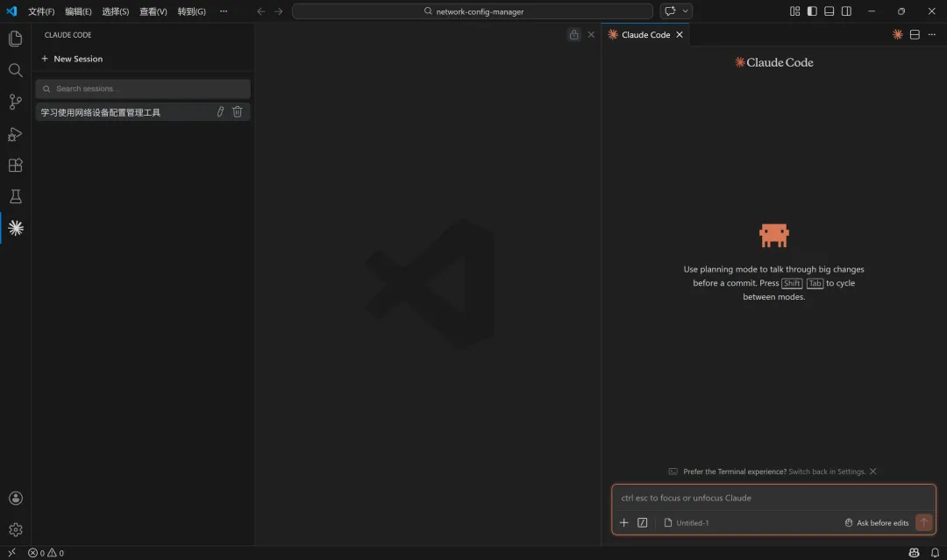Screen dimensions: 947x560
Task: Send the message with arrow button
Action: 923,522
